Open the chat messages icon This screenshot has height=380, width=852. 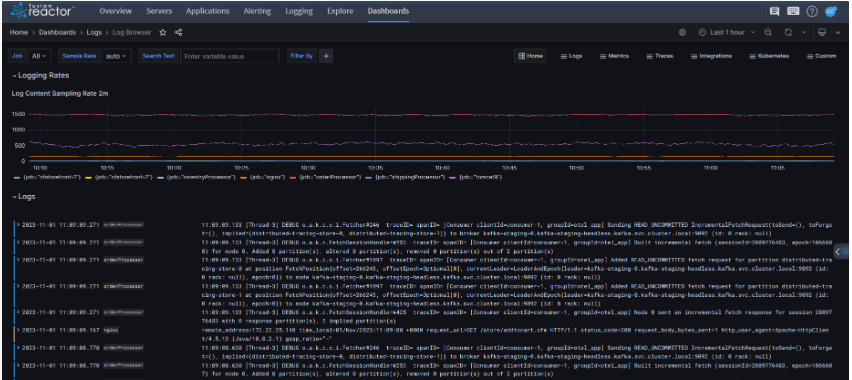click(x=774, y=11)
